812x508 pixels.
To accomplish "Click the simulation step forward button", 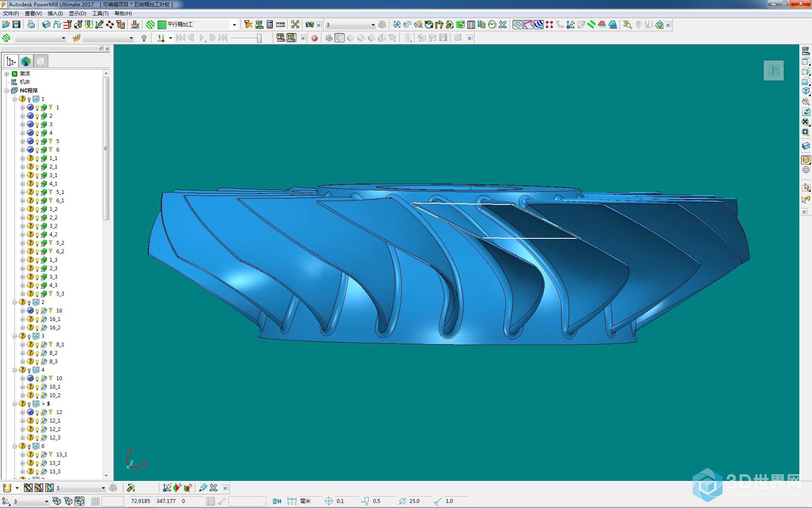I will click(x=213, y=38).
